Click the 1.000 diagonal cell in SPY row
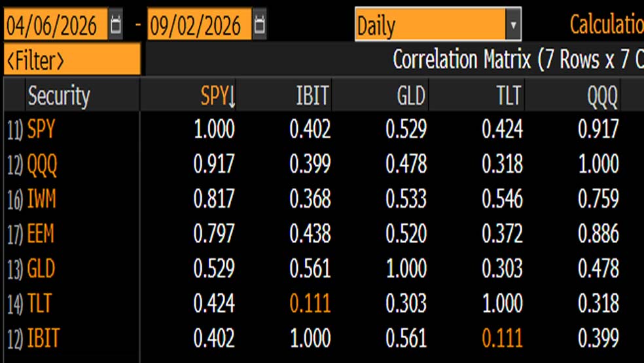Screen dimensions: 644x363 [214, 129]
